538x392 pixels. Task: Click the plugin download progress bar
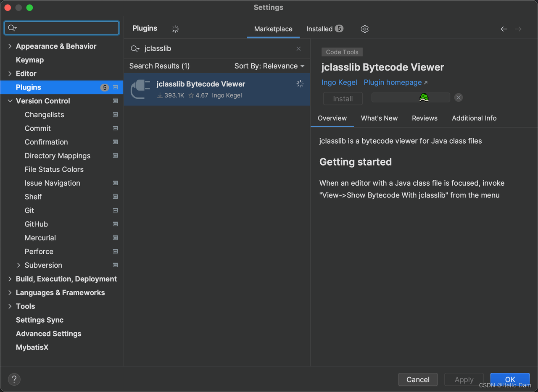(x=411, y=97)
